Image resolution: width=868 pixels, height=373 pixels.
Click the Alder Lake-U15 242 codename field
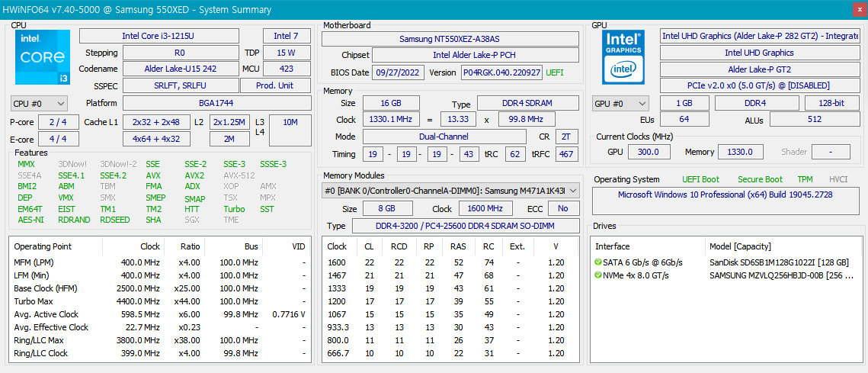coord(181,69)
